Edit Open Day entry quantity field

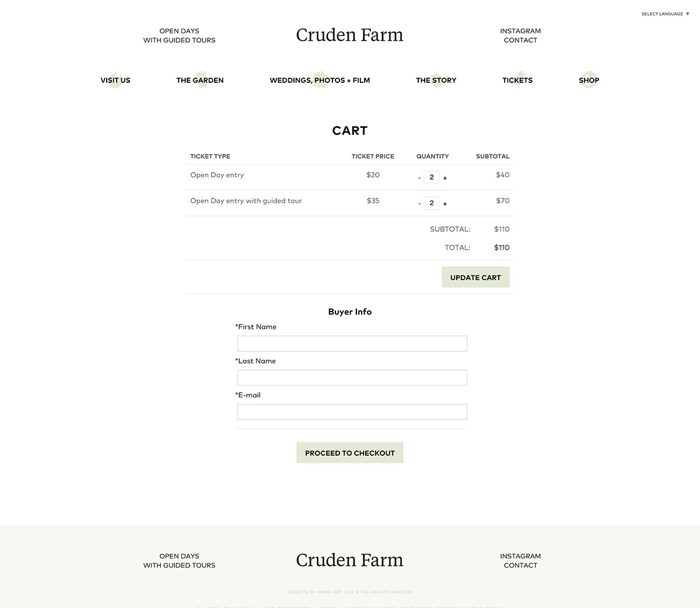pos(432,177)
